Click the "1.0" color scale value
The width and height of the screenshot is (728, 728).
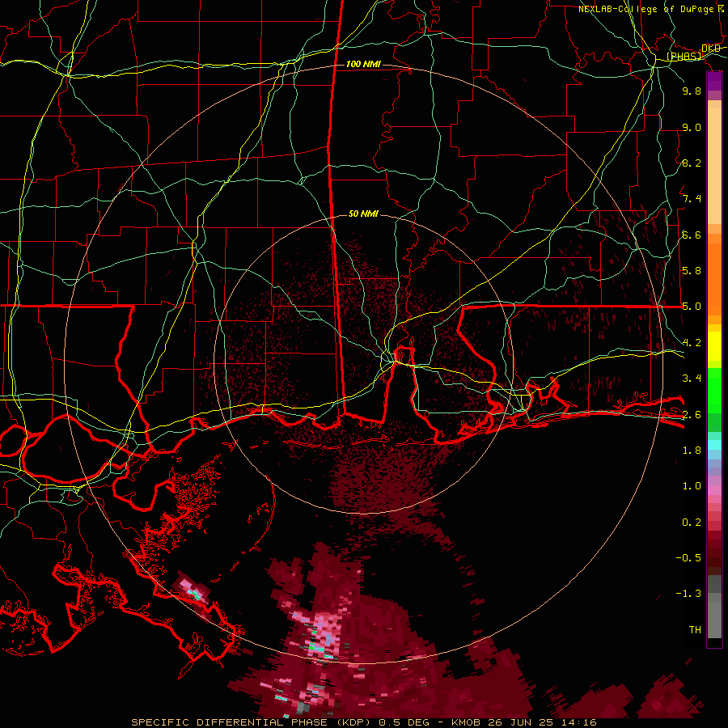pos(692,486)
